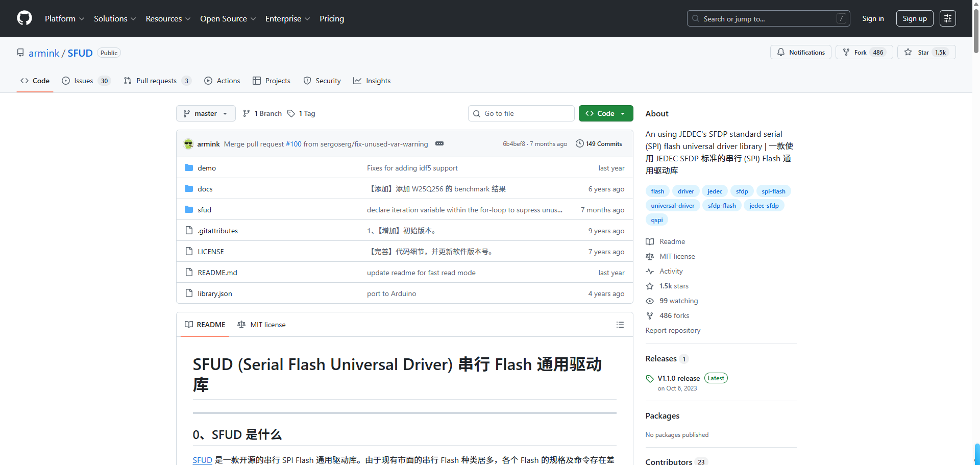This screenshot has width=980, height=465.
Task: Focus the Search or jump to field
Action: [768, 18]
